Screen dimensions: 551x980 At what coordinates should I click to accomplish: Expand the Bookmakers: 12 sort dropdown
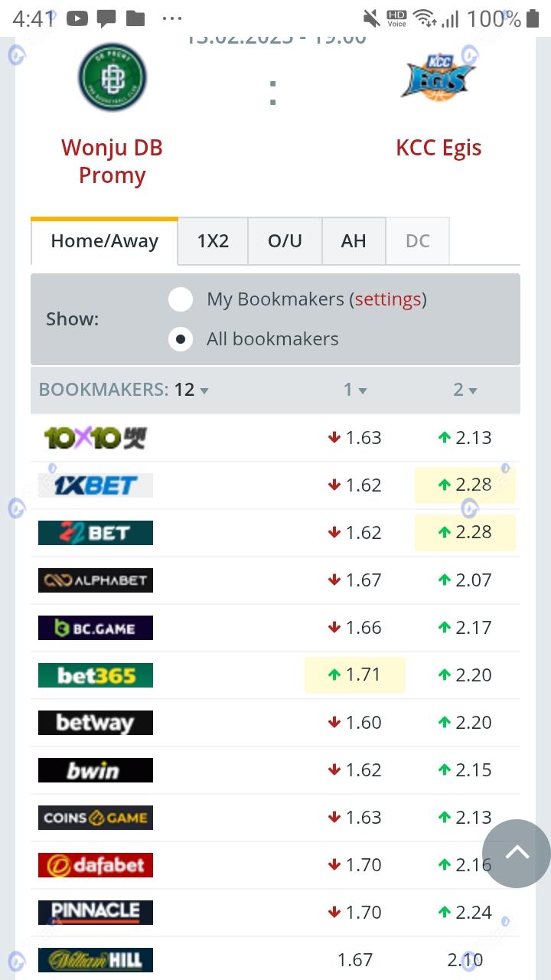pos(204,390)
